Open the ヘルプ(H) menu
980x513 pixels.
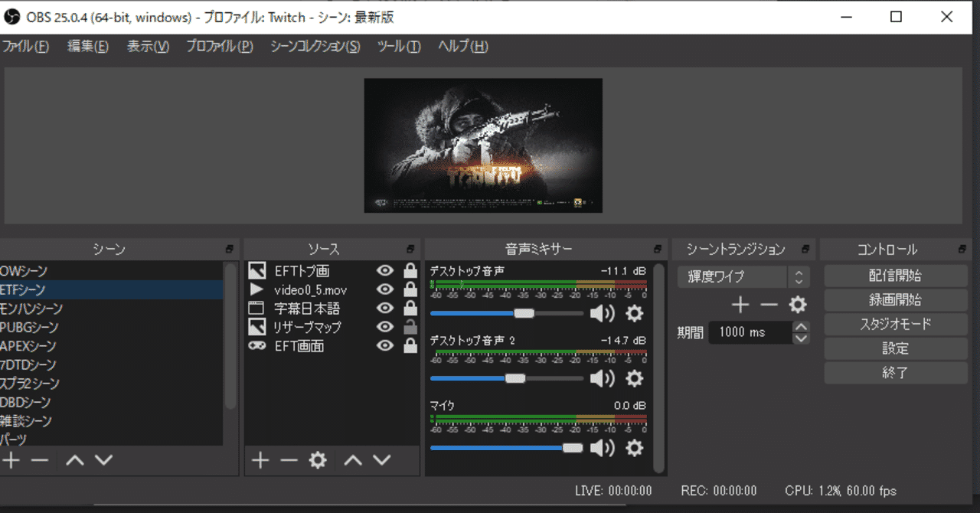(x=462, y=47)
